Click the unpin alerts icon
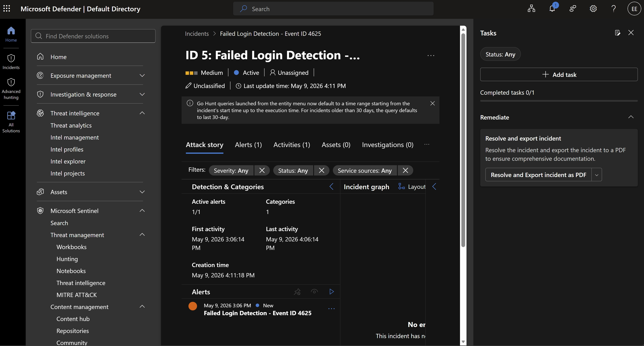Image resolution: width=644 pixels, height=346 pixels. pyautogui.click(x=297, y=292)
